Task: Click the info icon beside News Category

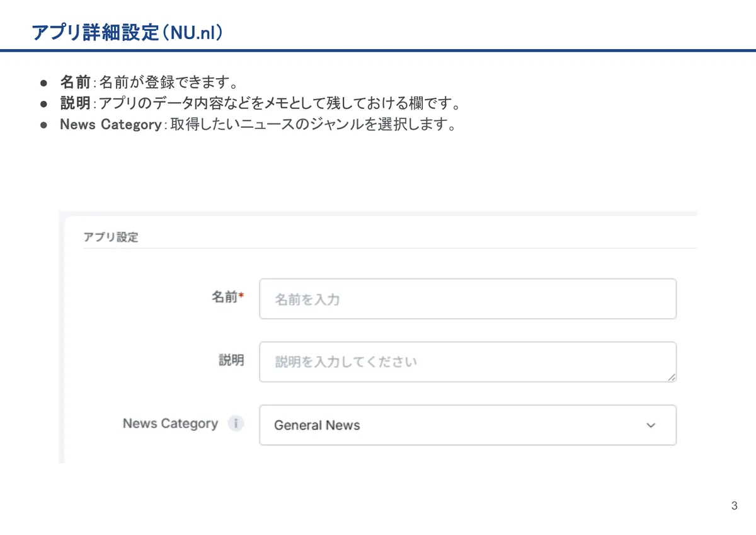Action: (236, 423)
